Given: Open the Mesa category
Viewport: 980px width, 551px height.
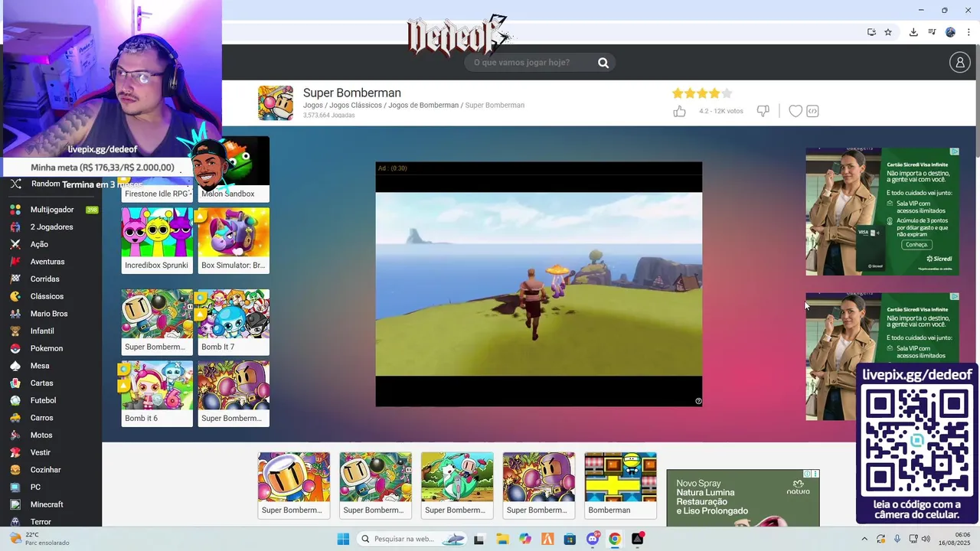Looking at the screenshot, I should (x=40, y=366).
